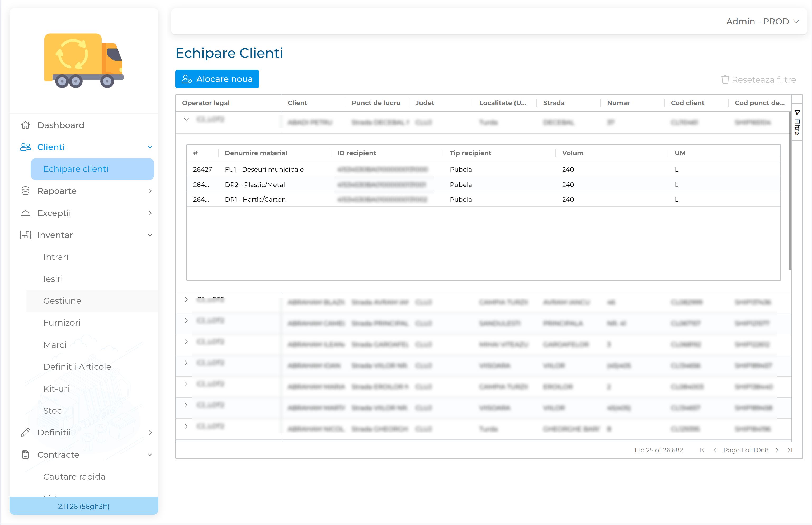
Task: Open the Filtre side panel
Action: tap(797, 122)
